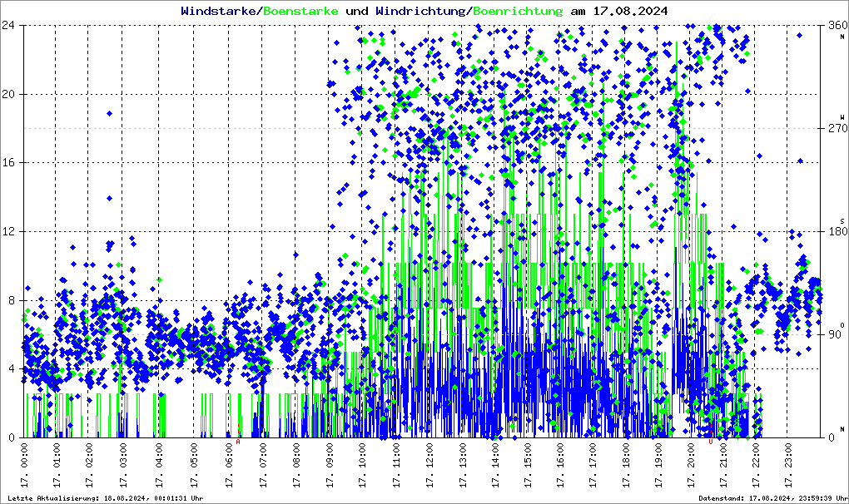The height and width of the screenshot is (504, 849).
Task: Click the '17. 16:00' time label
Action: (x=560, y=465)
